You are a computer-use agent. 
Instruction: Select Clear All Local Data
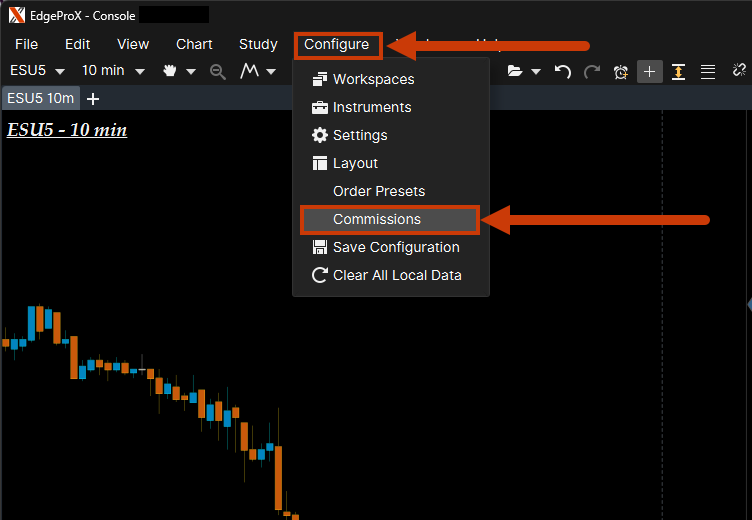tap(397, 275)
